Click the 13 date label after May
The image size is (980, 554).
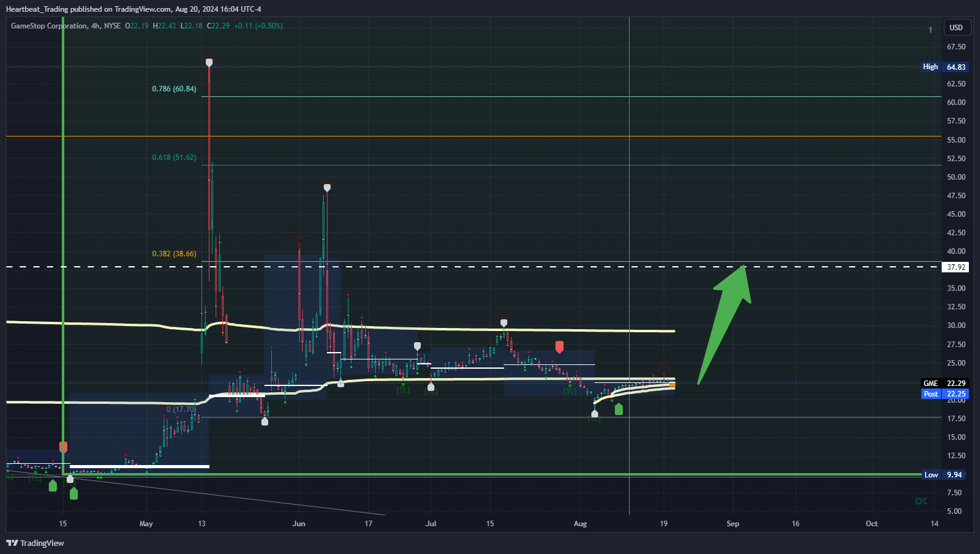pyautogui.click(x=202, y=524)
